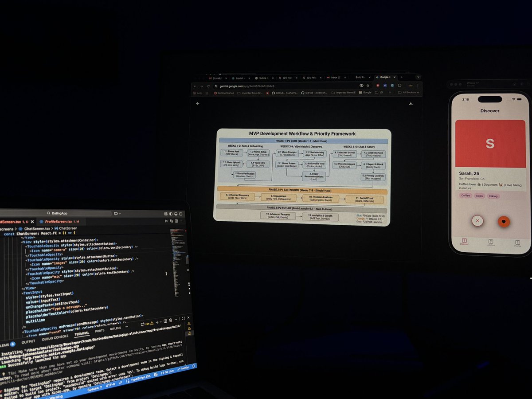Click the download icon on the Gemini page
This screenshot has height=399, width=532.
click(411, 103)
